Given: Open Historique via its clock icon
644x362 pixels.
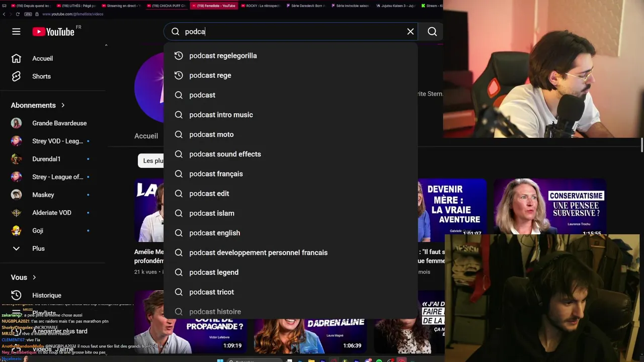Looking at the screenshot, I should coord(16,295).
